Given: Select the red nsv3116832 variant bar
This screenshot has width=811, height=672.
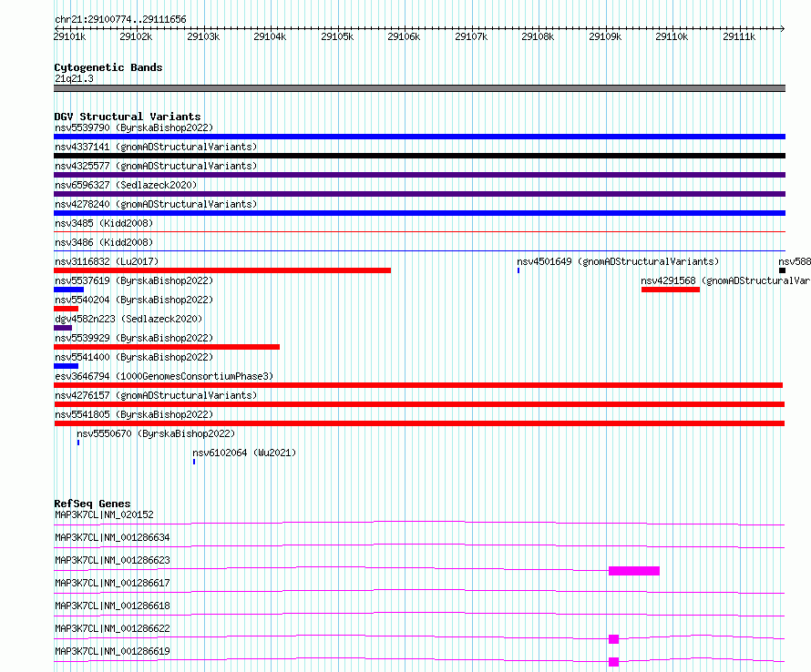Looking at the screenshot, I should (222, 270).
